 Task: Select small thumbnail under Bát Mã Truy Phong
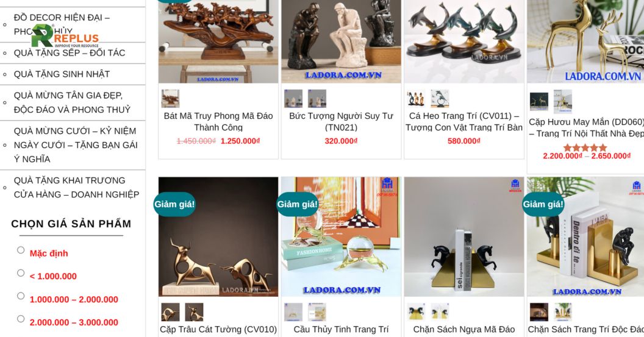(x=170, y=99)
